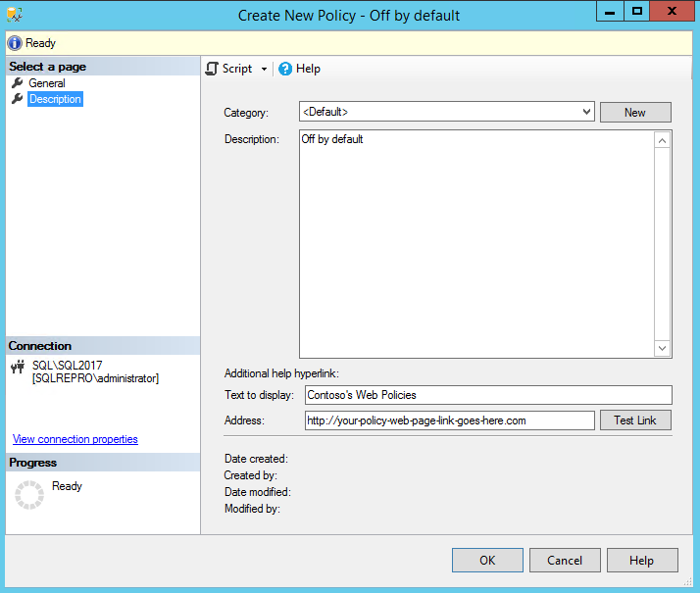The width and height of the screenshot is (700, 593).
Task: Click the info icon beside Ready
Action: [15, 43]
